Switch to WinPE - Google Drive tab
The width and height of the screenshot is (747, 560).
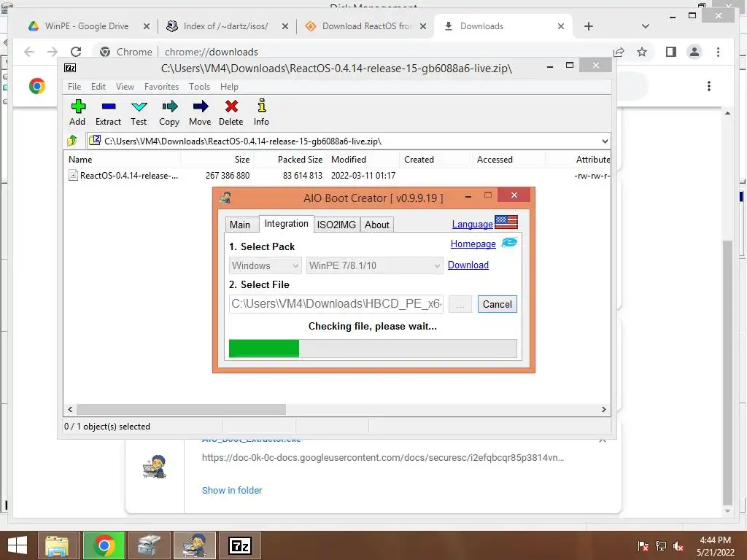[87, 26]
